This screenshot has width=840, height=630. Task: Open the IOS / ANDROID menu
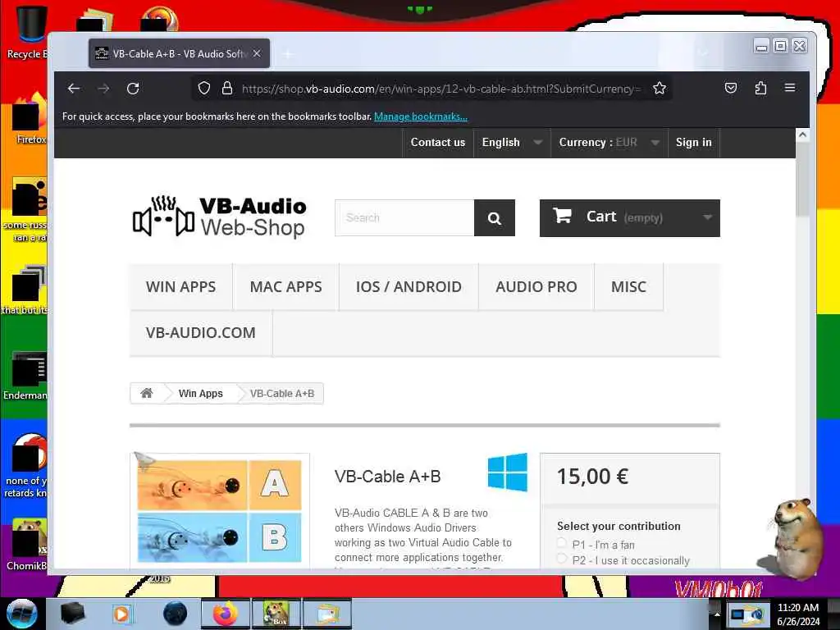(x=409, y=286)
